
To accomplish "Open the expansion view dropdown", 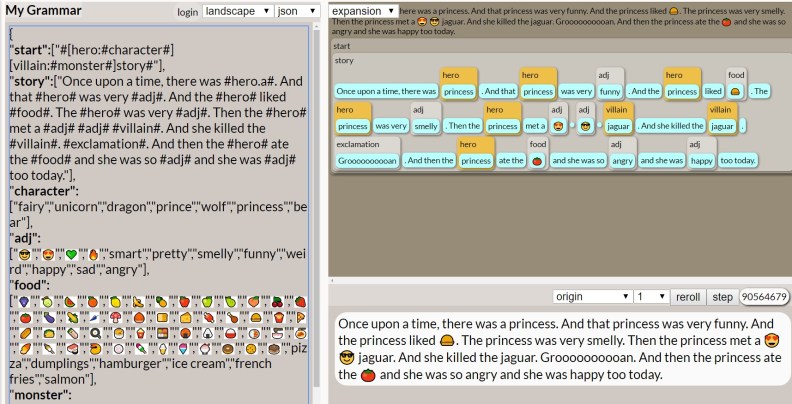I will [x=364, y=10].
